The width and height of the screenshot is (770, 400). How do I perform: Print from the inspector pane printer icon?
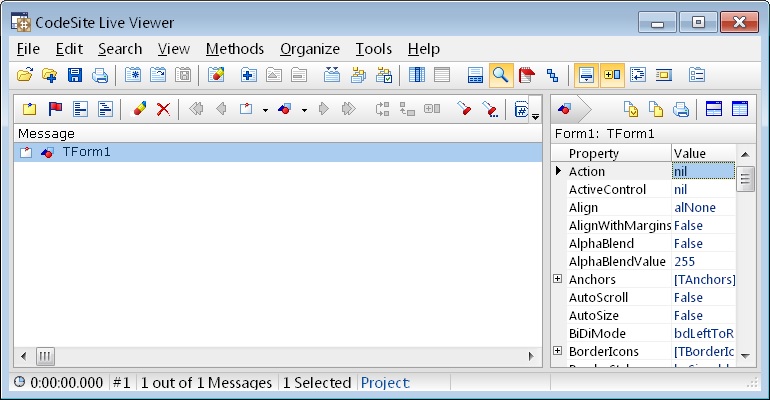[681, 109]
